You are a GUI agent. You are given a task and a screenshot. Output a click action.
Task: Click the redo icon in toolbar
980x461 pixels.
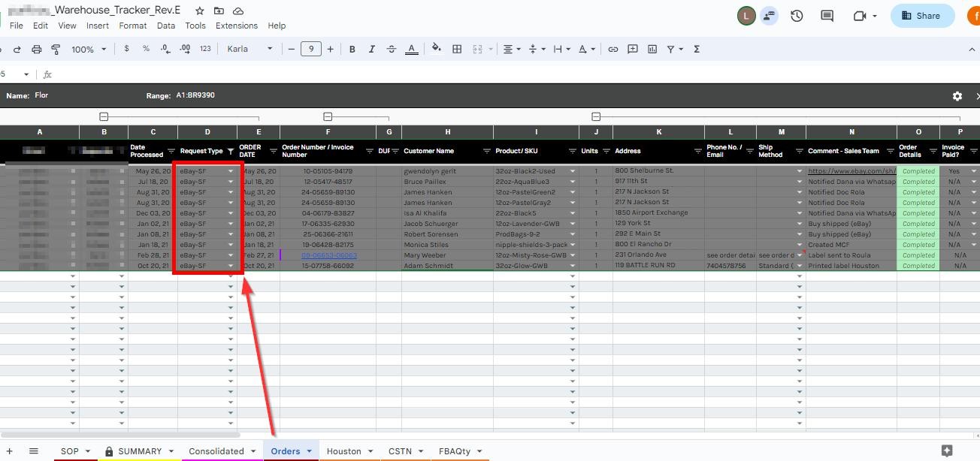click(17, 49)
